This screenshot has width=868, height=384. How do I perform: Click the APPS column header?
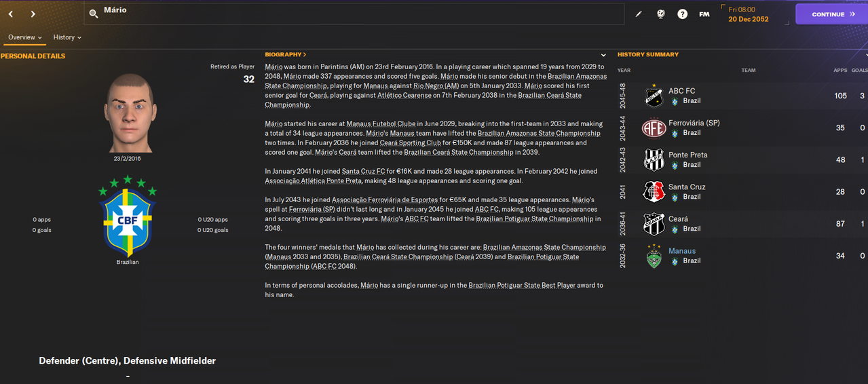[840, 71]
